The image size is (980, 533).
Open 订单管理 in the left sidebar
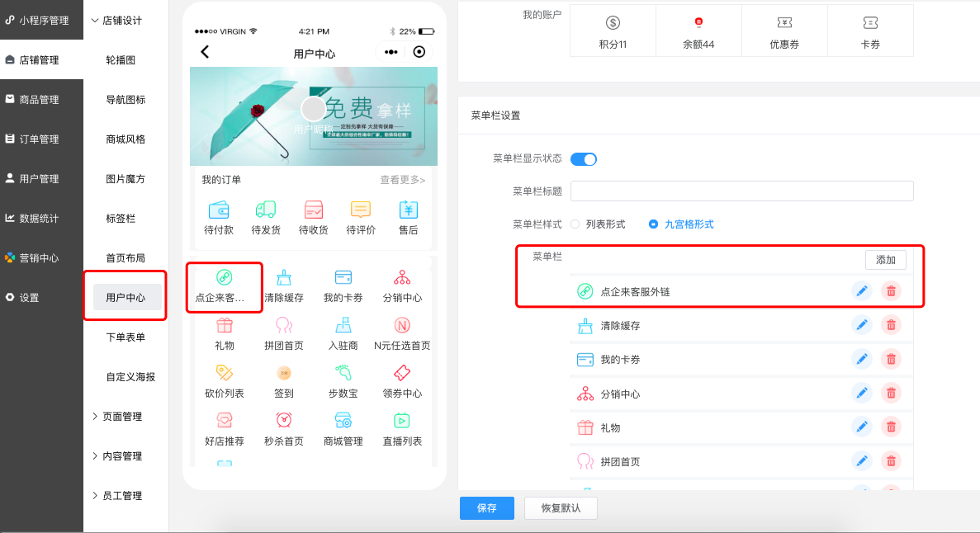(x=41, y=139)
